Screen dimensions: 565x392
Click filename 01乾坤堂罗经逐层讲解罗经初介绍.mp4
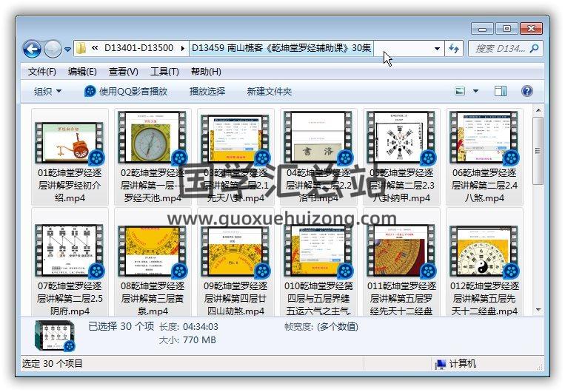pyautogui.click(x=70, y=186)
